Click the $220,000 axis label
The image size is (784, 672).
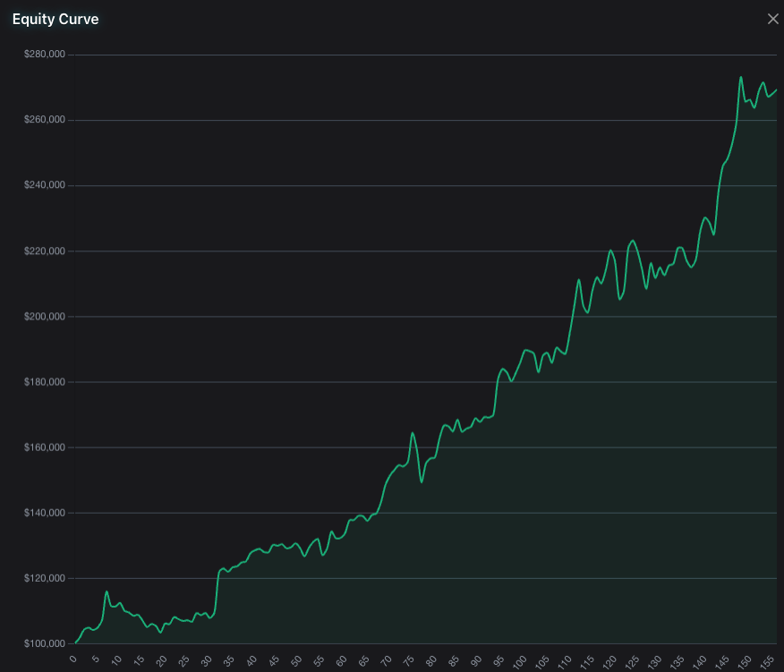point(45,251)
